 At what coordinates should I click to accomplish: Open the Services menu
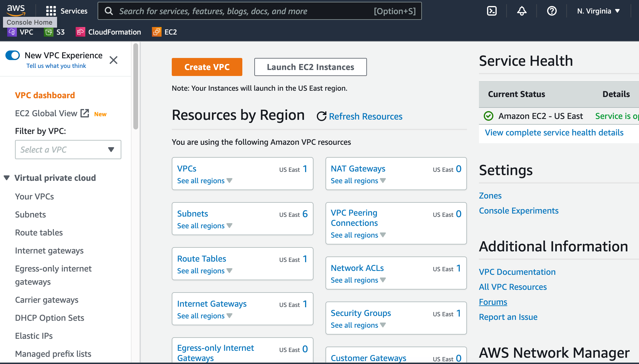tap(67, 11)
